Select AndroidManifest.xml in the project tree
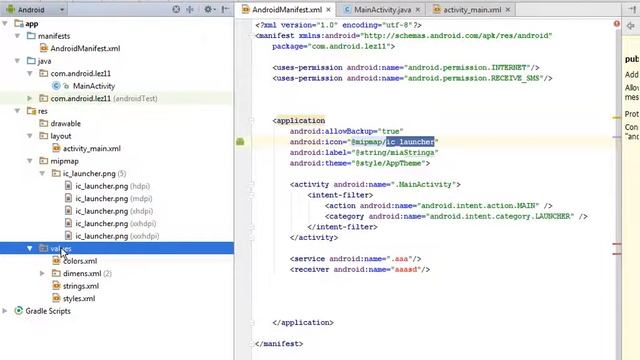 [x=85, y=48]
